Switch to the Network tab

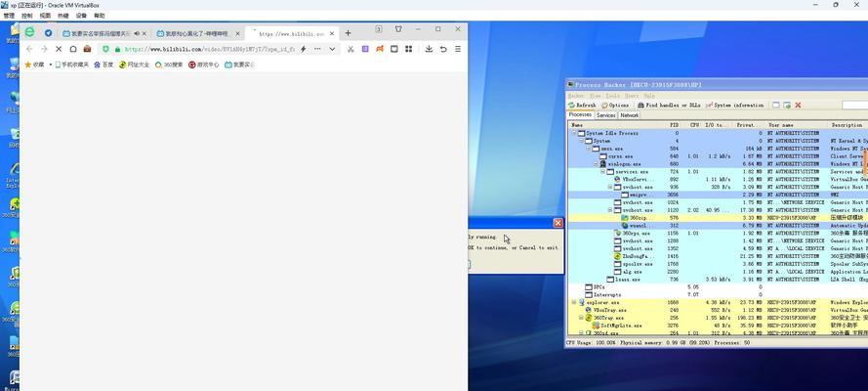tap(629, 115)
